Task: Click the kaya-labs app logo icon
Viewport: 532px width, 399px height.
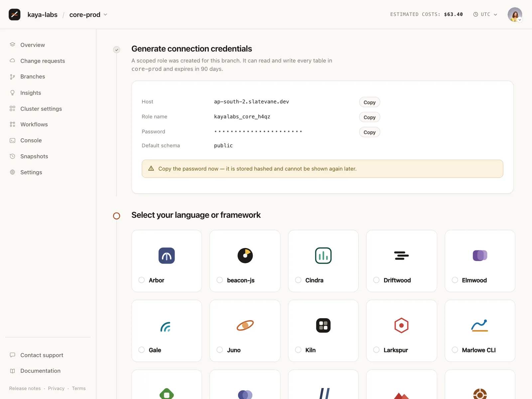Action: [x=14, y=14]
